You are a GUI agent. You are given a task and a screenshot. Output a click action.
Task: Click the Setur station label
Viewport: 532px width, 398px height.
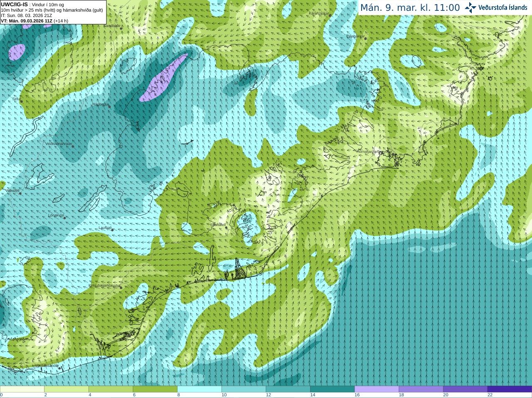[16, 99]
